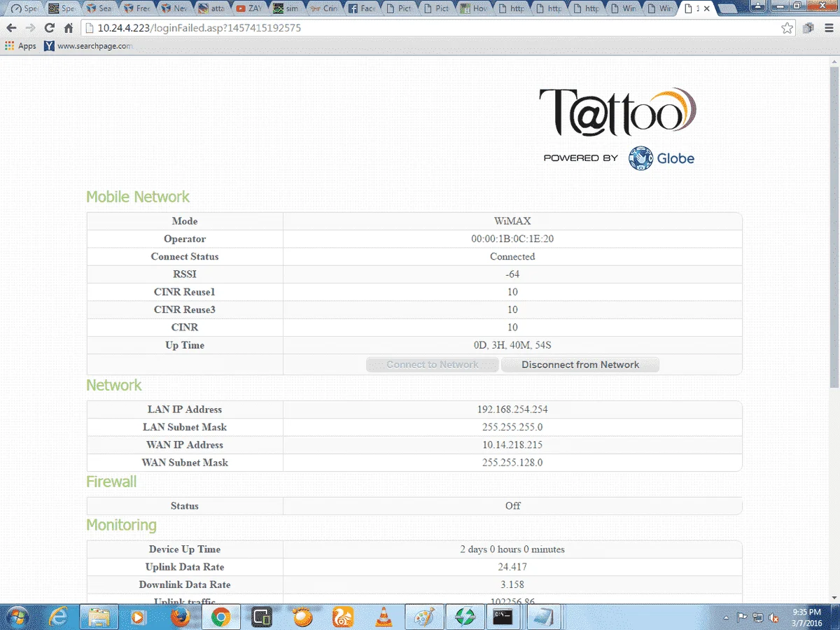The width and height of the screenshot is (840, 630).
Task: Click the Downlink Data Rate value 3.158
Action: (512, 584)
